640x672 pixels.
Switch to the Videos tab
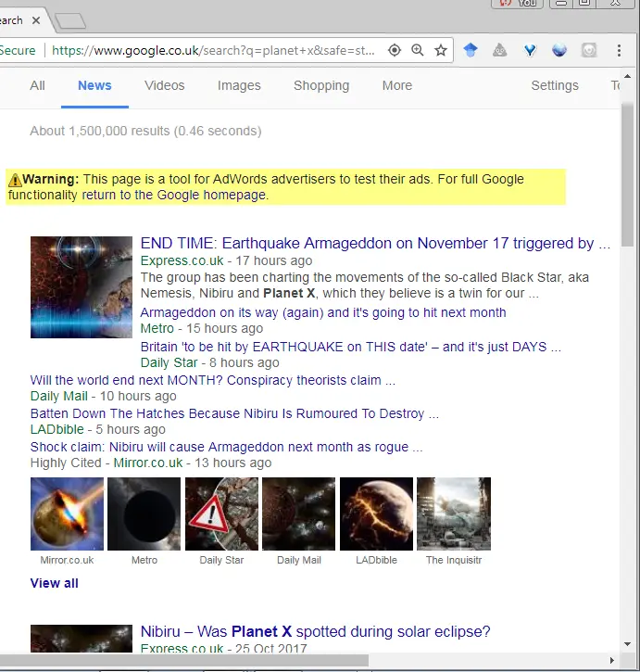[x=165, y=85]
